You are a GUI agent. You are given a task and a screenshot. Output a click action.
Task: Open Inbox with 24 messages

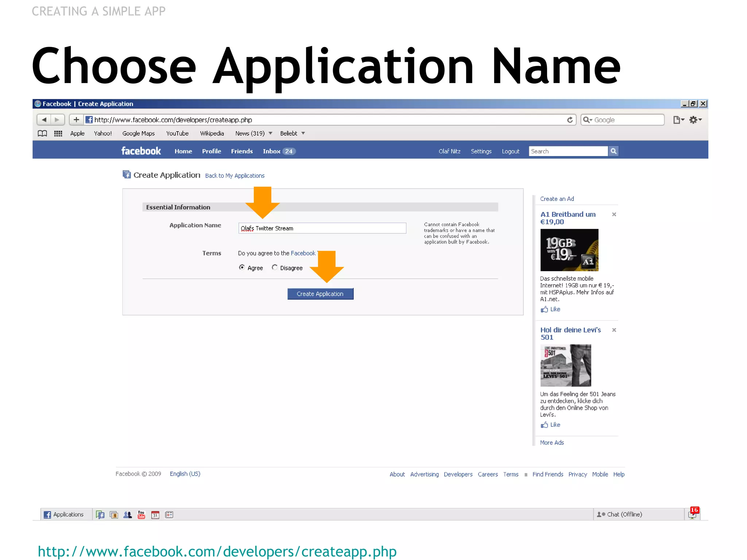pyautogui.click(x=279, y=151)
